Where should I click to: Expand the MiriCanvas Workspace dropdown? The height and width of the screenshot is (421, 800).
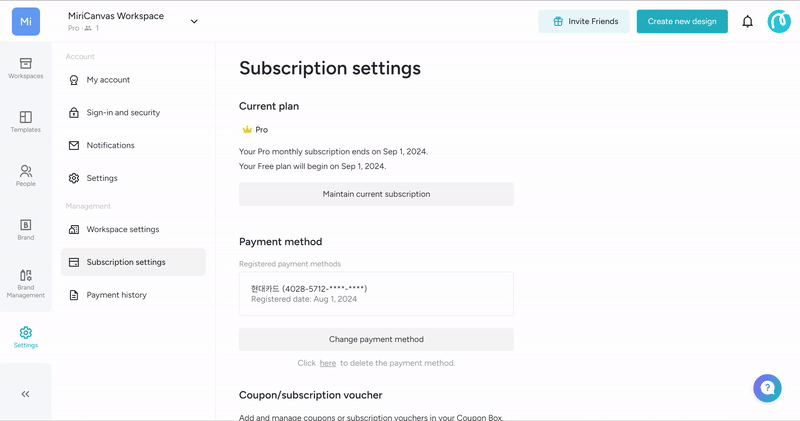coord(194,21)
